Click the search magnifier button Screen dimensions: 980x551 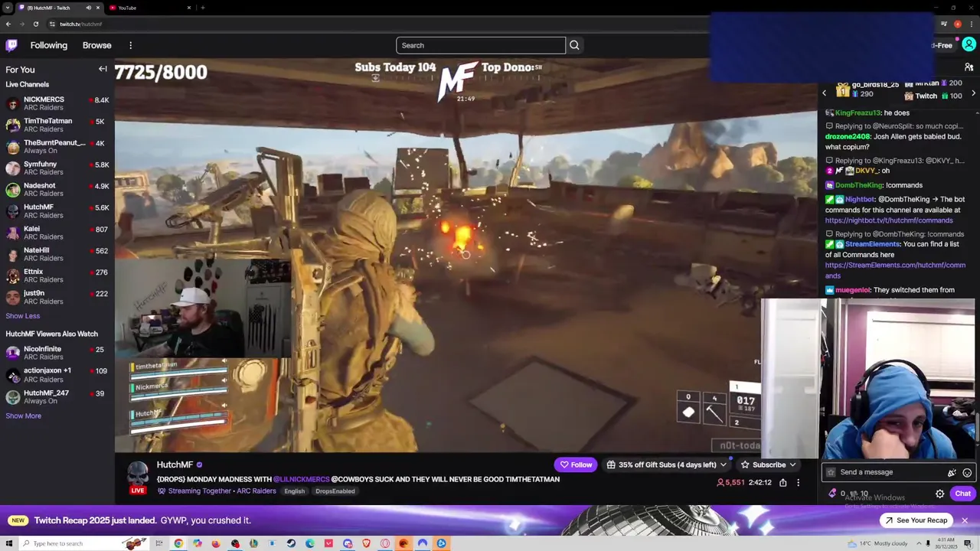pyautogui.click(x=574, y=45)
